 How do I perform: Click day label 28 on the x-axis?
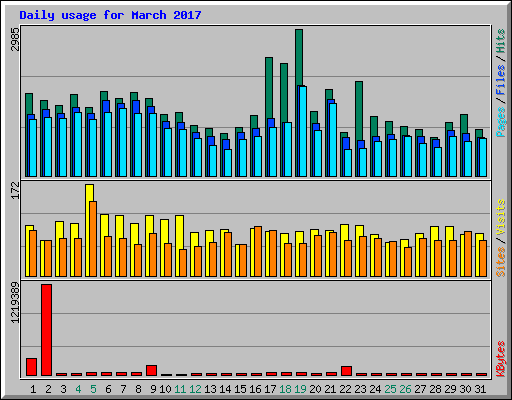(435, 389)
